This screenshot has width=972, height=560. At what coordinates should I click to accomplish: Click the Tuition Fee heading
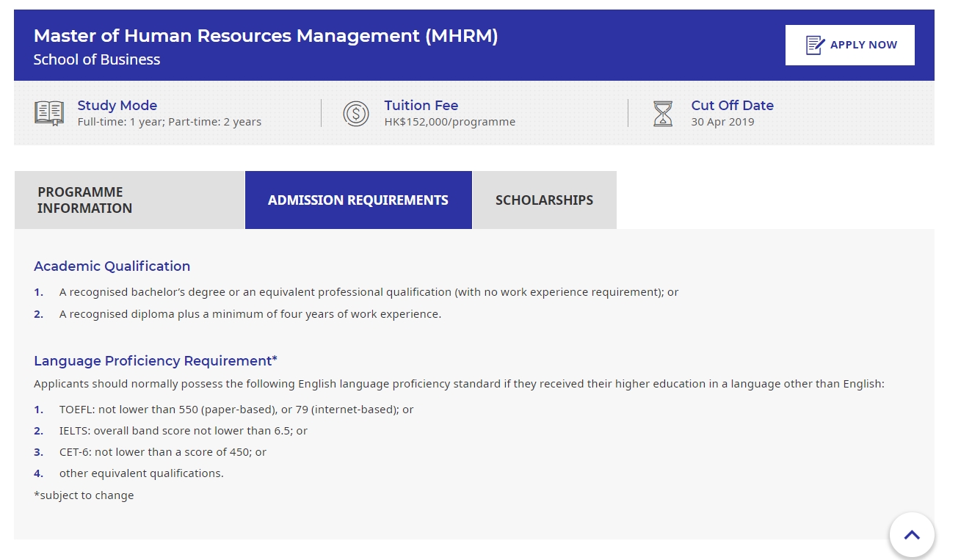coord(421,105)
